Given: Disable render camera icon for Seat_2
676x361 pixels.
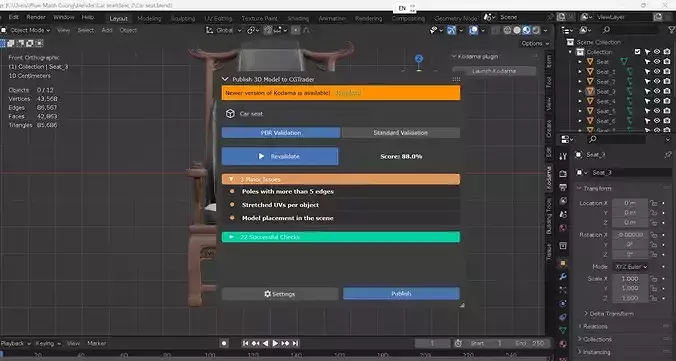Looking at the screenshot, I should [667, 82].
